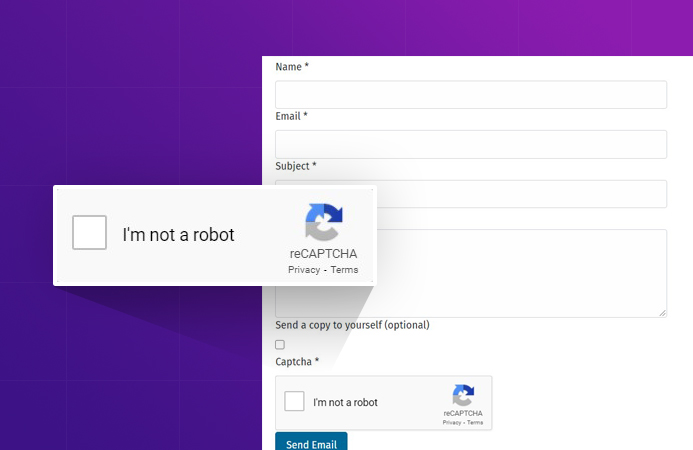Click into the Name input field

(471, 95)
